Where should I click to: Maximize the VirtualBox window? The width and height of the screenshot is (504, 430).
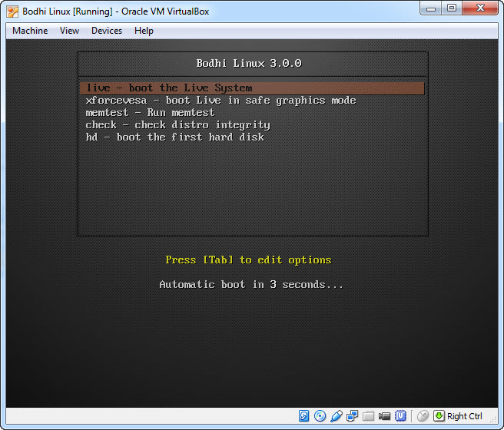tap(452, 8)
